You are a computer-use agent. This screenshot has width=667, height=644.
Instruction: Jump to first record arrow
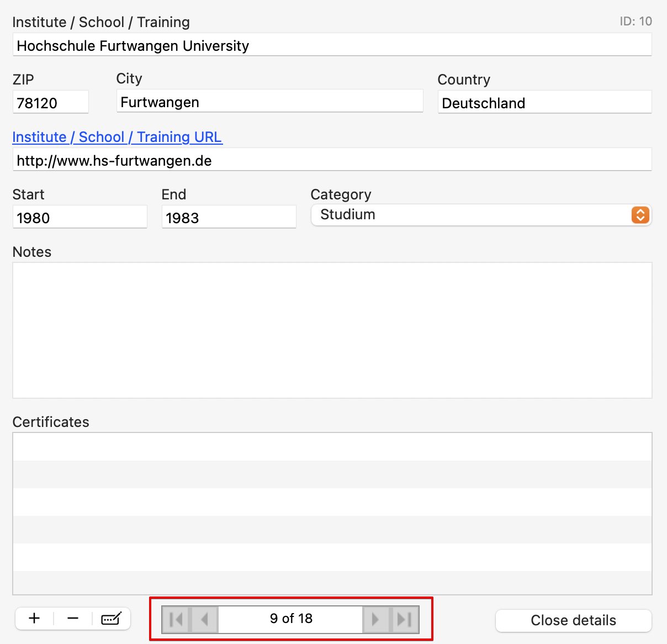(176, 619)
